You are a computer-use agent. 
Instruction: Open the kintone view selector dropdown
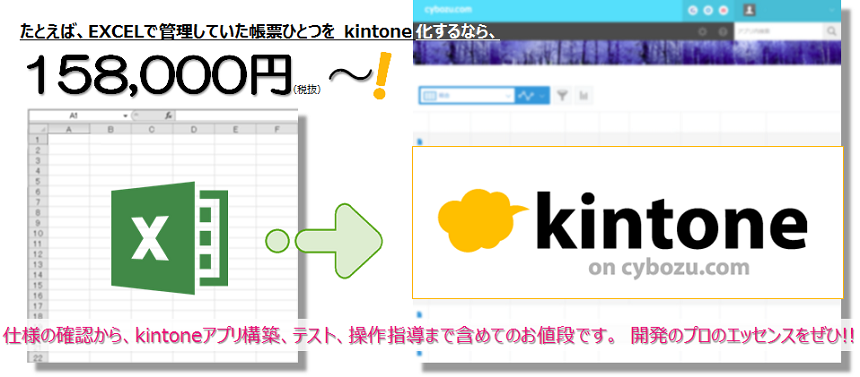coord(467,95)
